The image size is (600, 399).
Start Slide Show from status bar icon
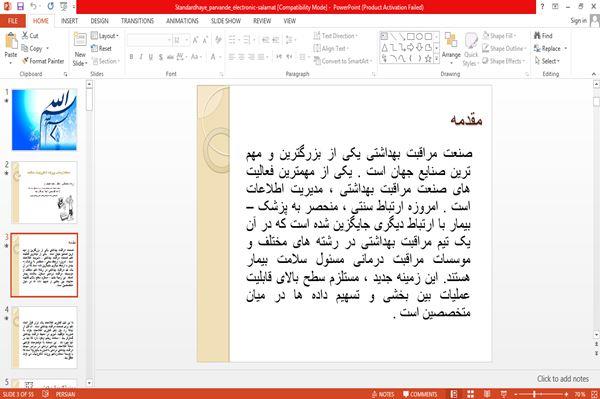click(x=504, y=394)
